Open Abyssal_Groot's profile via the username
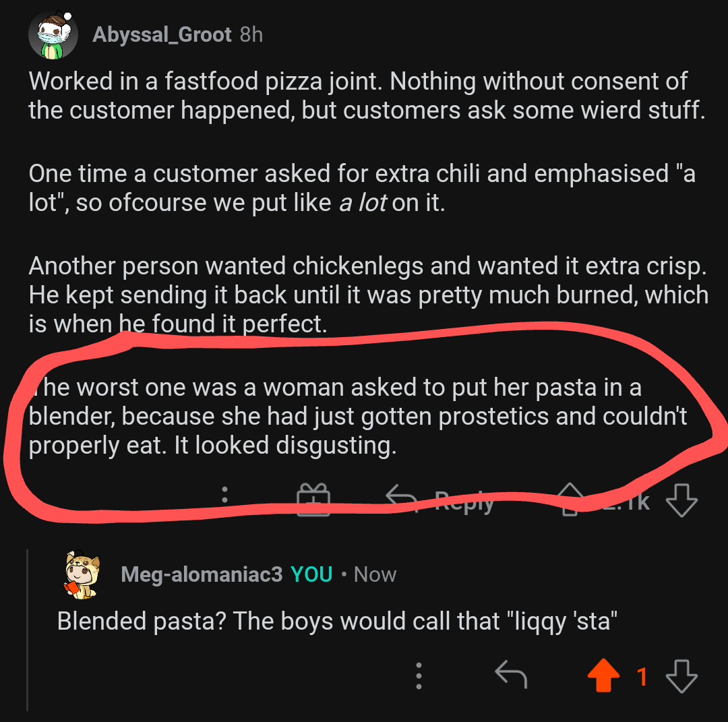The height and width of the screenshot is (722, 728). (163, 34)
